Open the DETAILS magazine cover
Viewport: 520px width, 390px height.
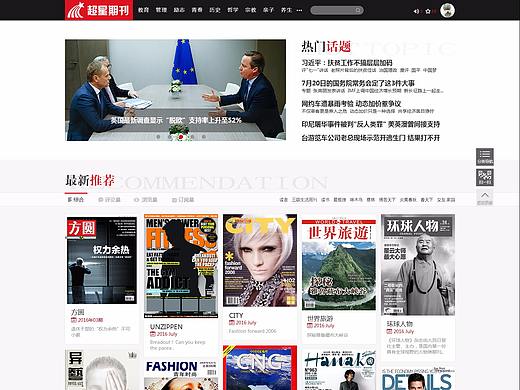(418, 379)
